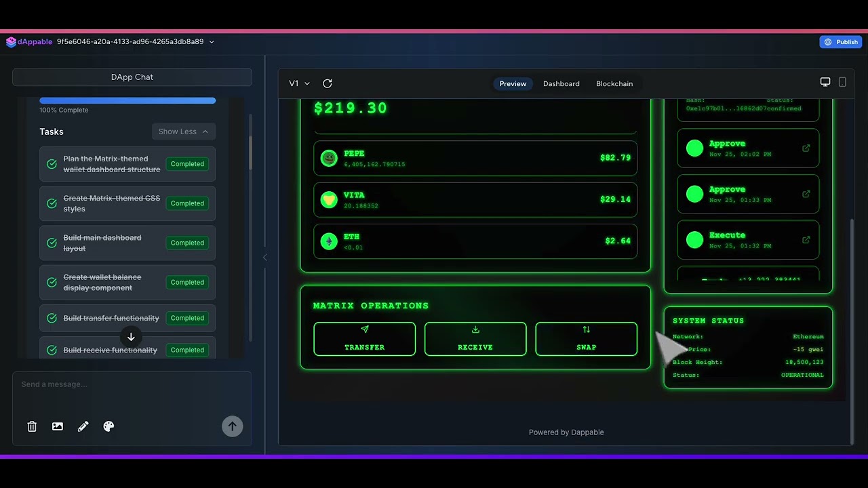Click the refresh preview icon
The width and height of the screenshot is (868, 488).
point(328,83)
